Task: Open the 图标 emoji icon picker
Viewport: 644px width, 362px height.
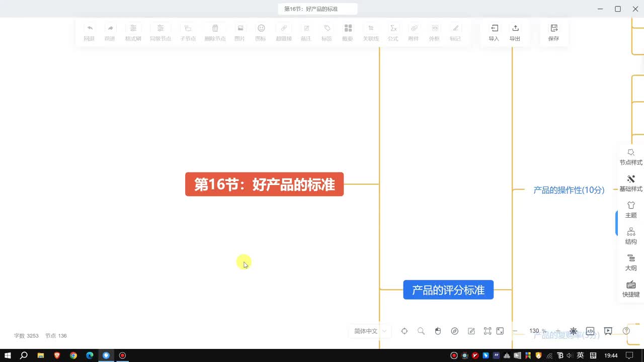Action: click(261, 29)
